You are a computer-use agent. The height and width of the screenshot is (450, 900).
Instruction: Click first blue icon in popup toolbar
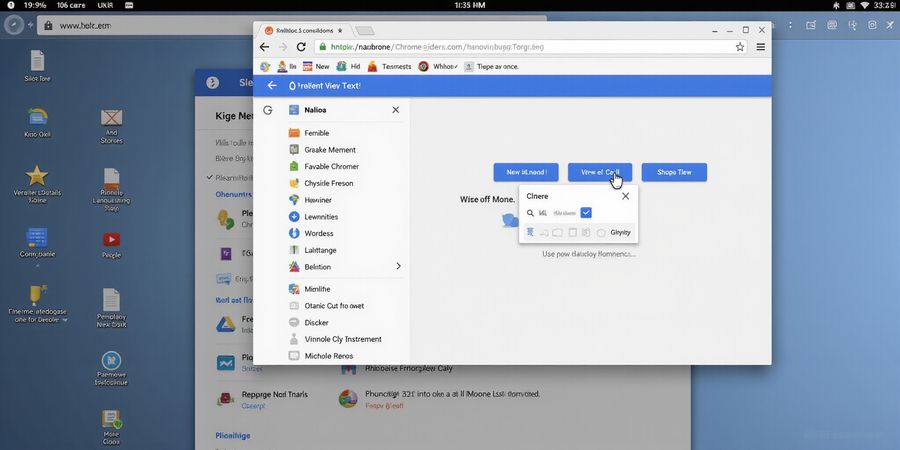point(530,232)
